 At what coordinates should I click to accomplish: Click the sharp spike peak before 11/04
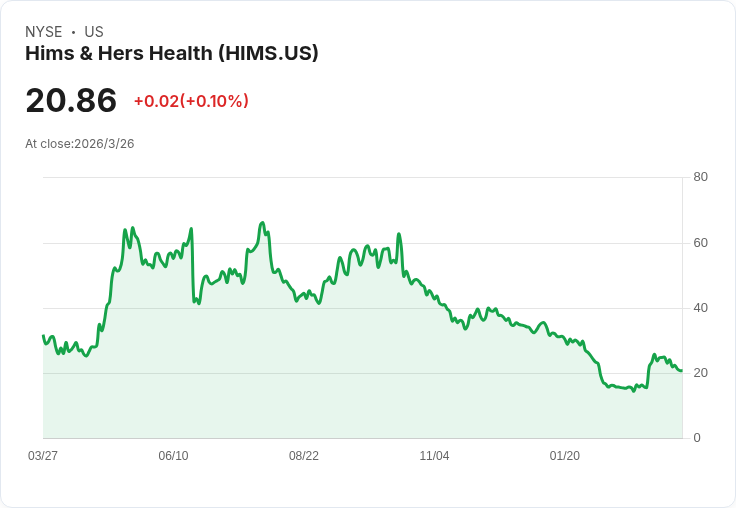tap(399, 234)
